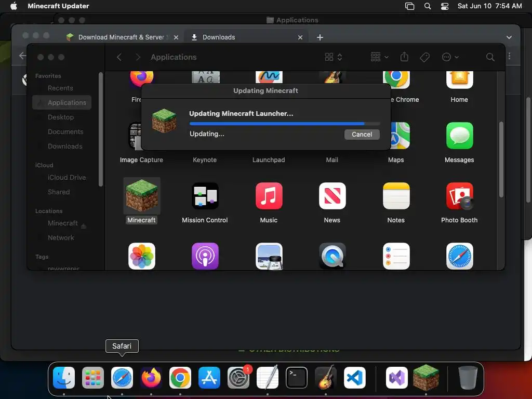This screenshot has width=532, height=399.
Task: Open the Photo Booth app icon
Action: coord(459,196)
